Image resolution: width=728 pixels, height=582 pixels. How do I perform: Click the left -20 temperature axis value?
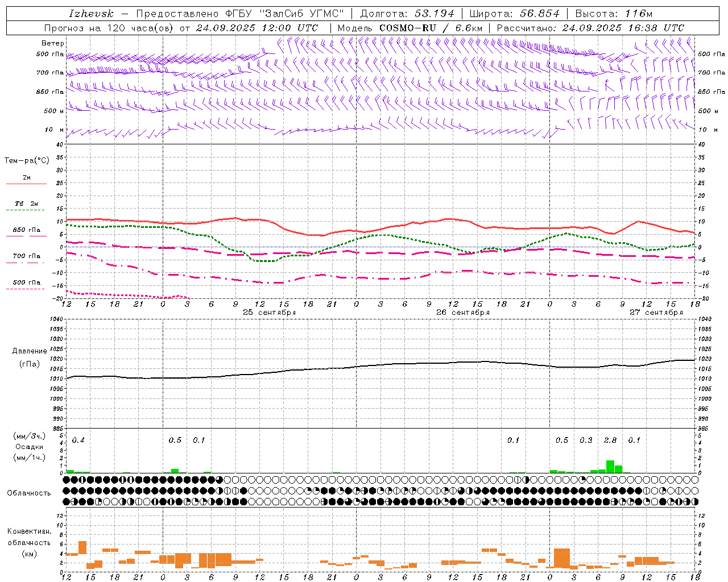58,298
